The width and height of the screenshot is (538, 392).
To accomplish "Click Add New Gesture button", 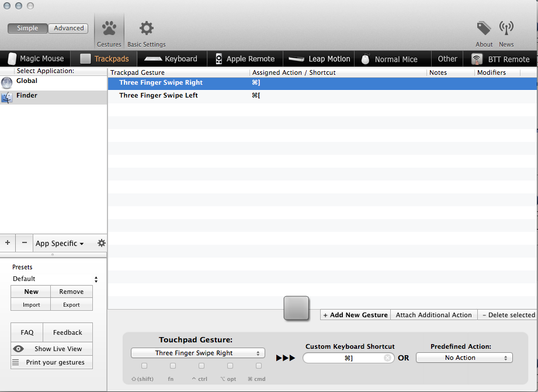I will point(356,315).
